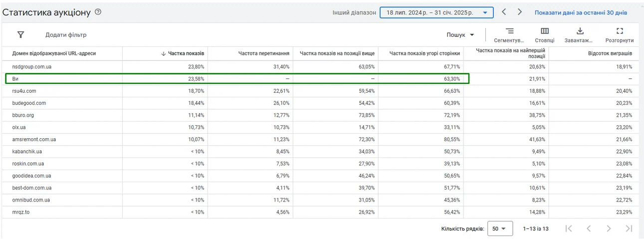
Task: Go to next table page
Action: tap(609, 229)
